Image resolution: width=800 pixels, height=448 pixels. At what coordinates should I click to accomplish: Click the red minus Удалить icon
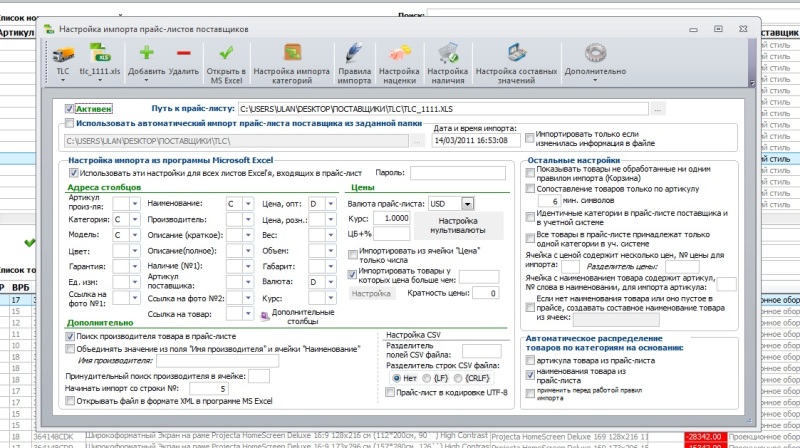(184, 53)
